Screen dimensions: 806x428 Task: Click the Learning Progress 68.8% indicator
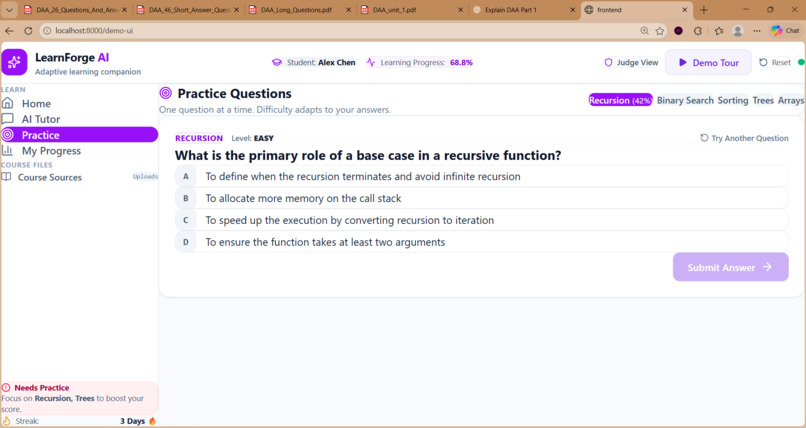click(419, 62)
